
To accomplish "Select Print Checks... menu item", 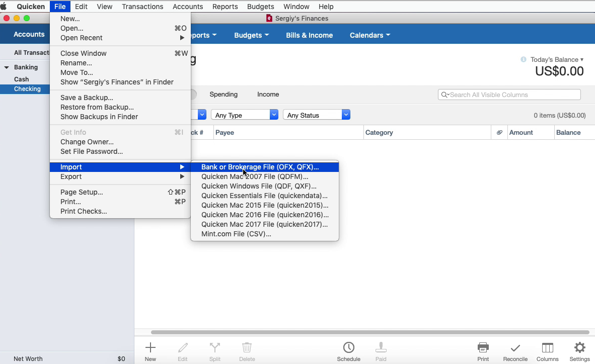I will tap(120, 211).
